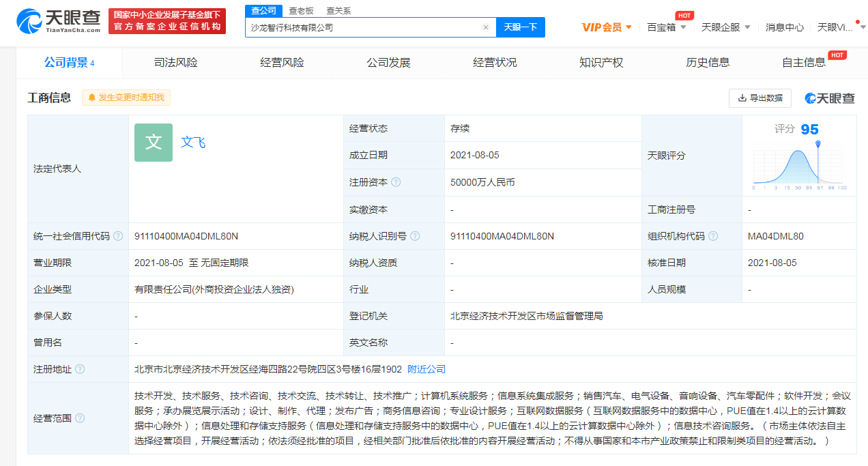The image size is (868, 466).
Task: Click the clear × icon in the search box
Action: [485, 27]
